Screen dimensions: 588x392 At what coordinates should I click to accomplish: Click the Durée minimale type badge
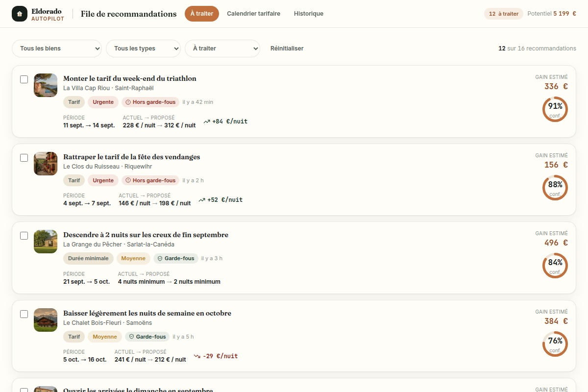pos(88,258)
